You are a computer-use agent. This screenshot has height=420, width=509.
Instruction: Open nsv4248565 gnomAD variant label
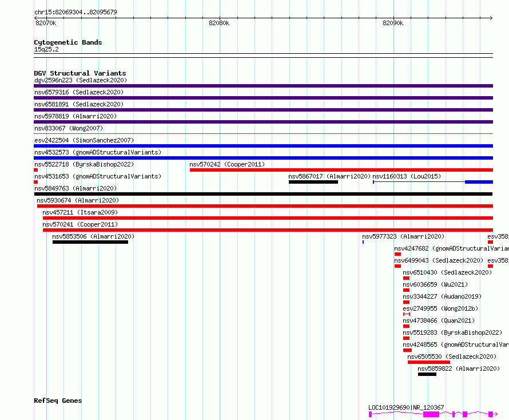click(x=455, y=344)
